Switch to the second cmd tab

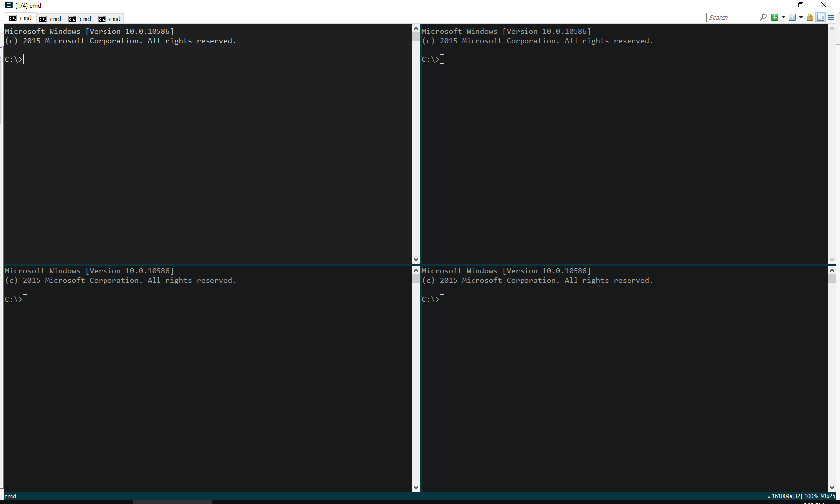click(x=50, y=19)
